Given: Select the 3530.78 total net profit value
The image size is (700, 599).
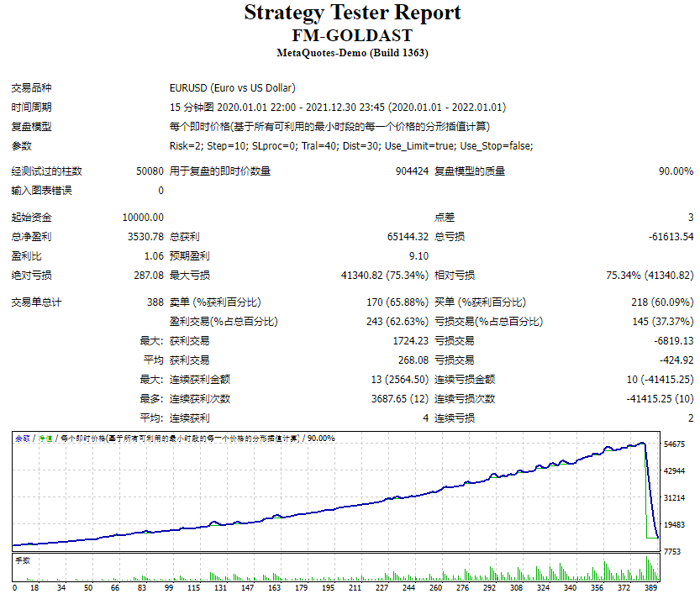Looking at the screenshot, I should [x=145, y=237].
